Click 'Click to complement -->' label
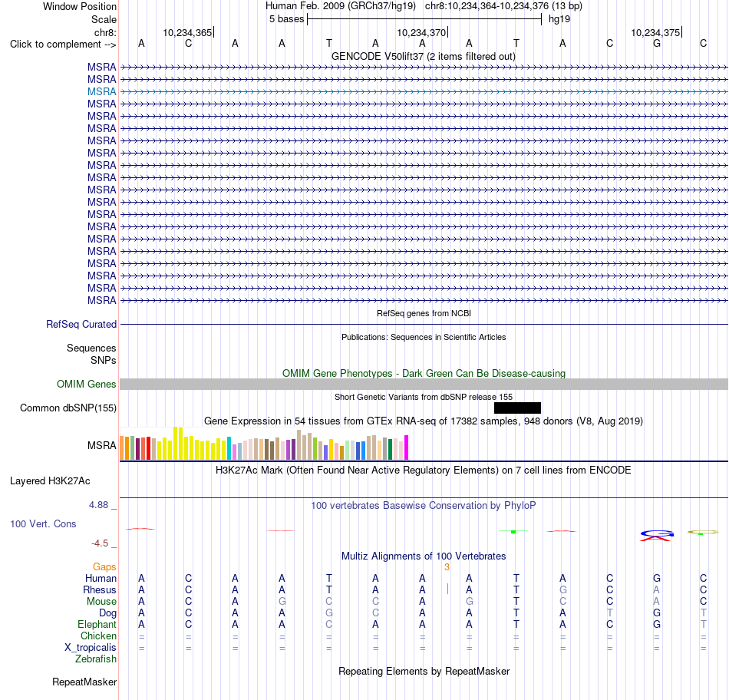 [63, 45]
